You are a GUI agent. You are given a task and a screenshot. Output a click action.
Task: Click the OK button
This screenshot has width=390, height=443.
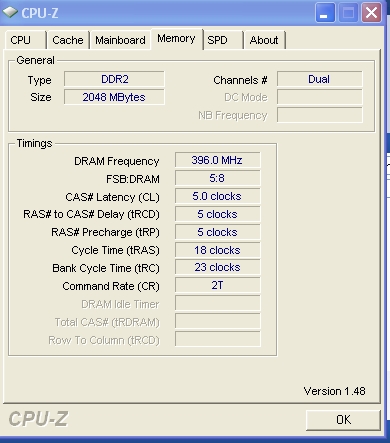(x=343, y=420)
